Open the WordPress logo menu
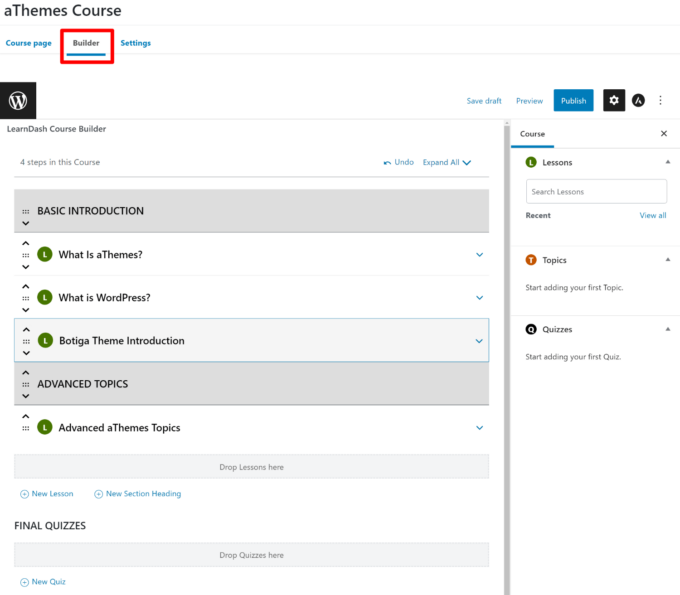Image resolution: width=680 pixels, height=595 pixels. (x=18, y=101)
